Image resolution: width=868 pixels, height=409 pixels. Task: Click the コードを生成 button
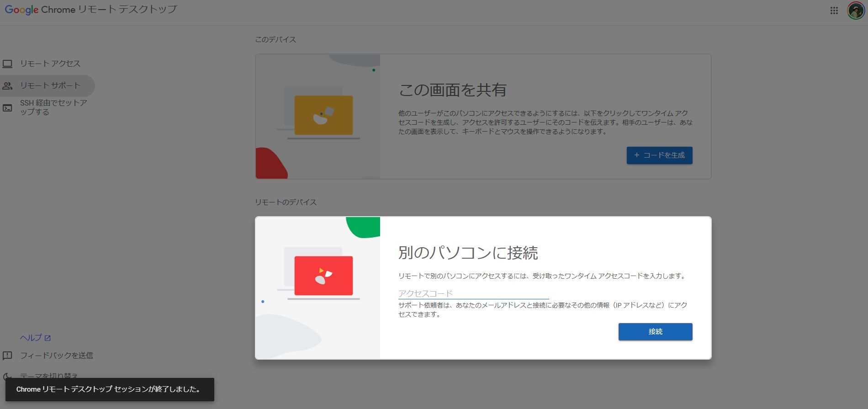click(659, 155)
